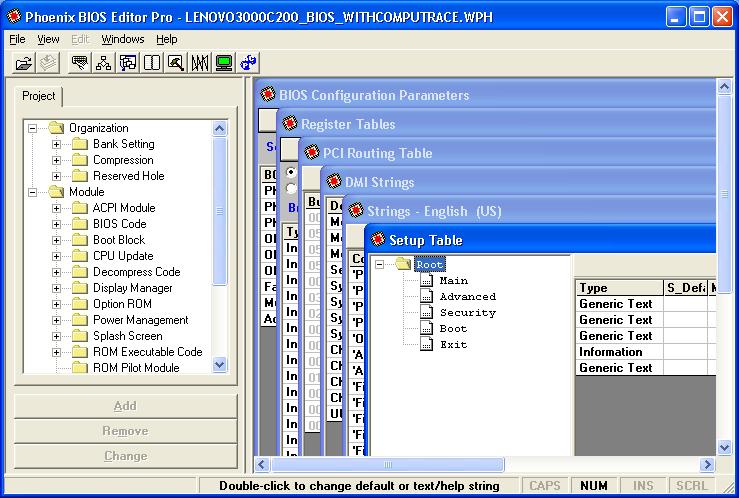739x498 pixels.
Task: Click the S_Defa column header
Action: [x=685, y=288]
